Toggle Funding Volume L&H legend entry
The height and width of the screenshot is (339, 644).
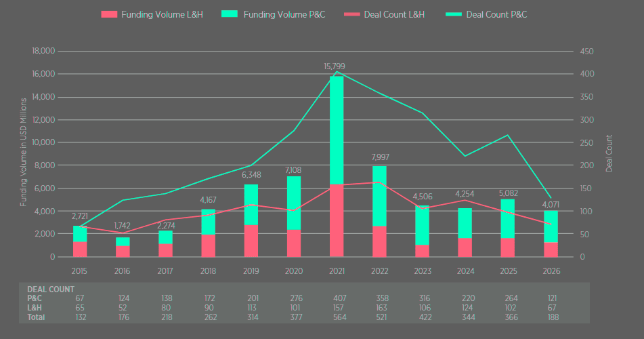coord(152,14)
